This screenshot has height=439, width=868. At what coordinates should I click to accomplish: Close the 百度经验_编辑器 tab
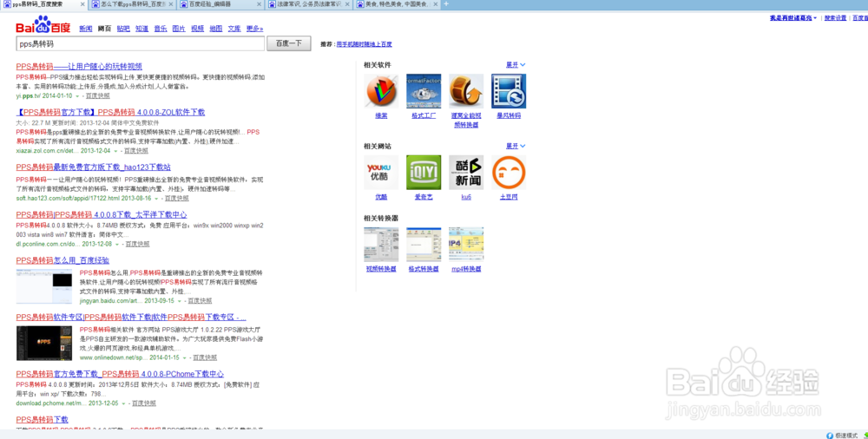click(260, 3)
